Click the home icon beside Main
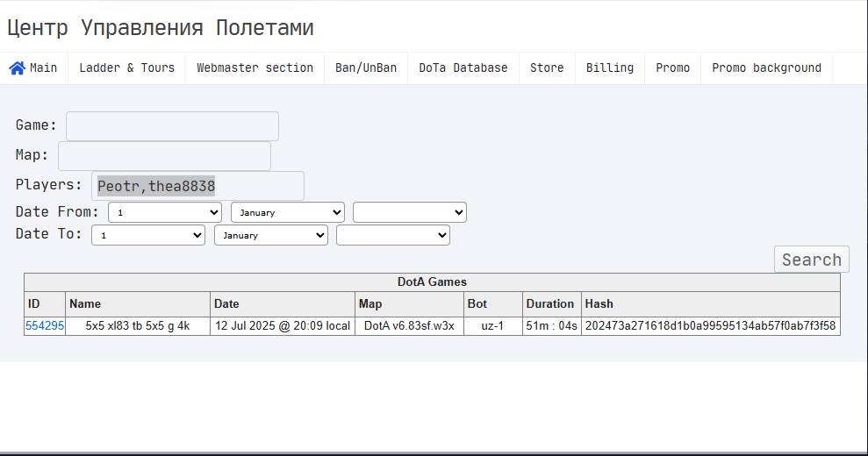This screenshot has height=456, width=868. coord(18,68)
